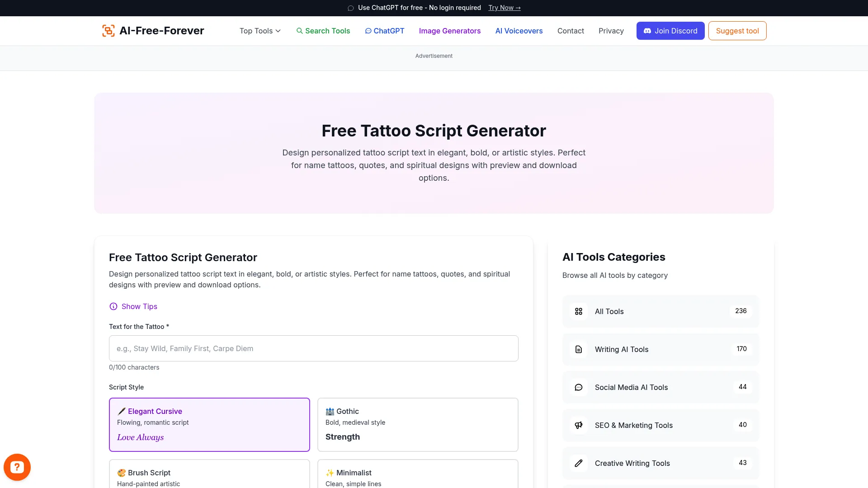Viewport: 868px width, 488px height.
Task: Click the AI-Free-Forever logo icon
Action: [x=108, y=31]
